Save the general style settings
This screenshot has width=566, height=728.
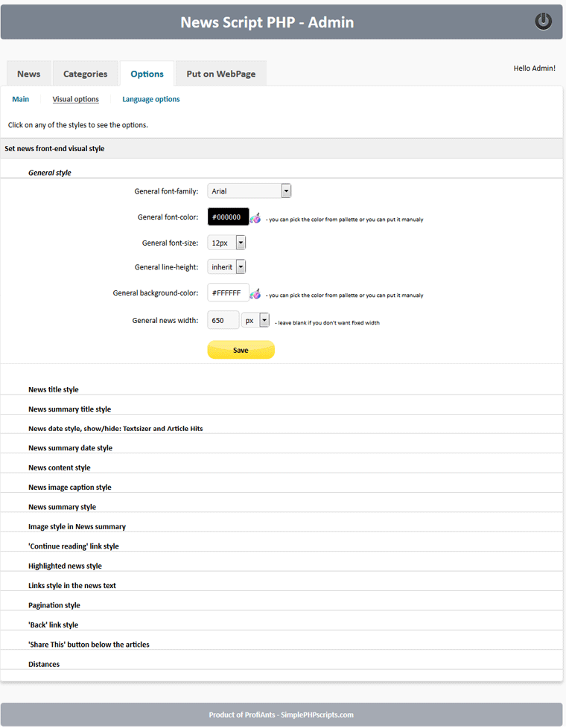pos(241,350)
